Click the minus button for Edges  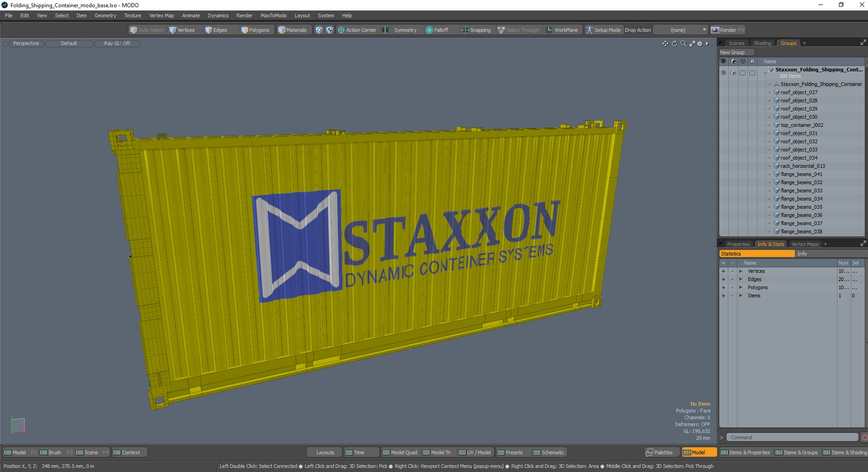pyautogui.click(x=732, y=279)
